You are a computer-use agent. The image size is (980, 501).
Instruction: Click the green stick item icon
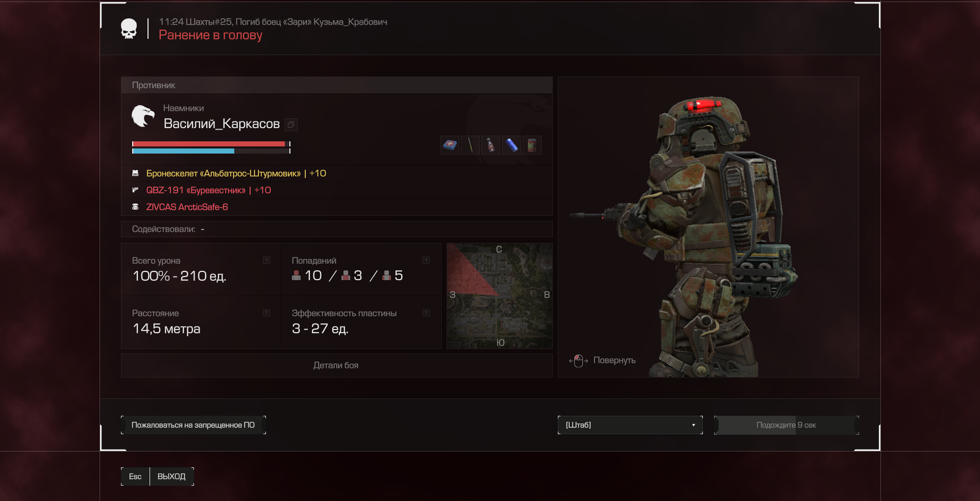470,145
